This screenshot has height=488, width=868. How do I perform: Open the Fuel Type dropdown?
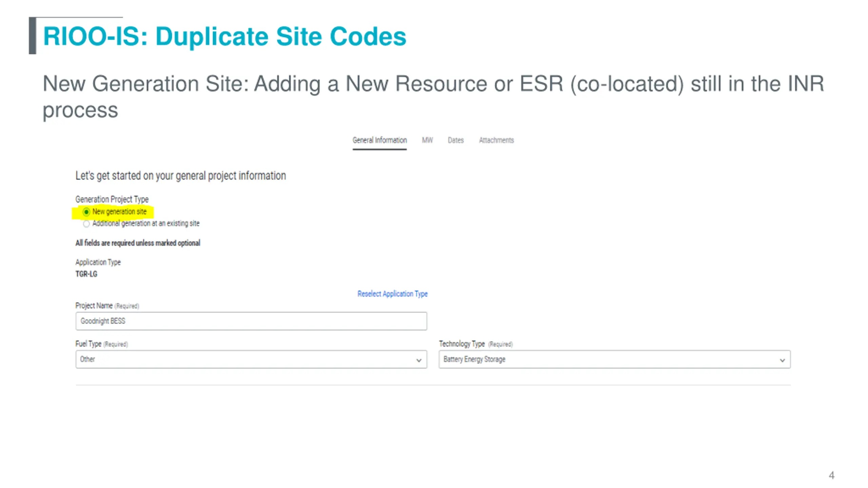pos(251,359)
